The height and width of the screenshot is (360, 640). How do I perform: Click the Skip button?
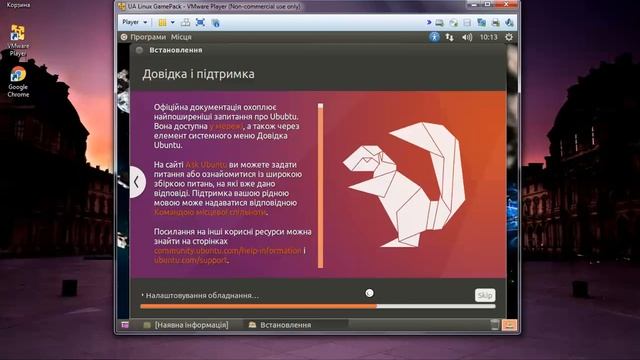[x=485, y=295]
